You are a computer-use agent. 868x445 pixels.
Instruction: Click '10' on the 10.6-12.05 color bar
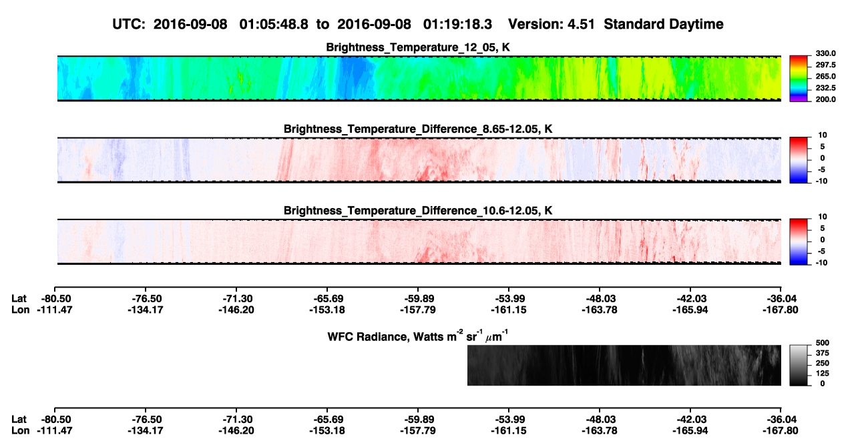[823, 217]
